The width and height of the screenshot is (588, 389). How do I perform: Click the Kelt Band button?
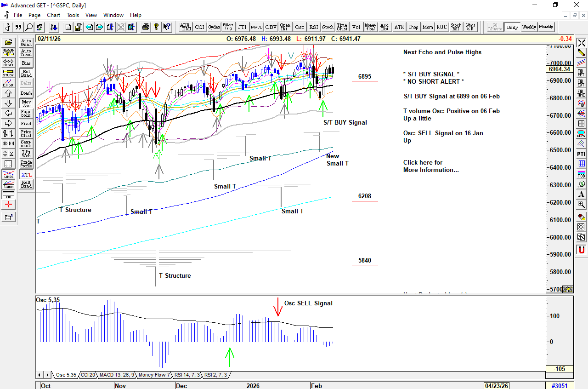point(26,184)
